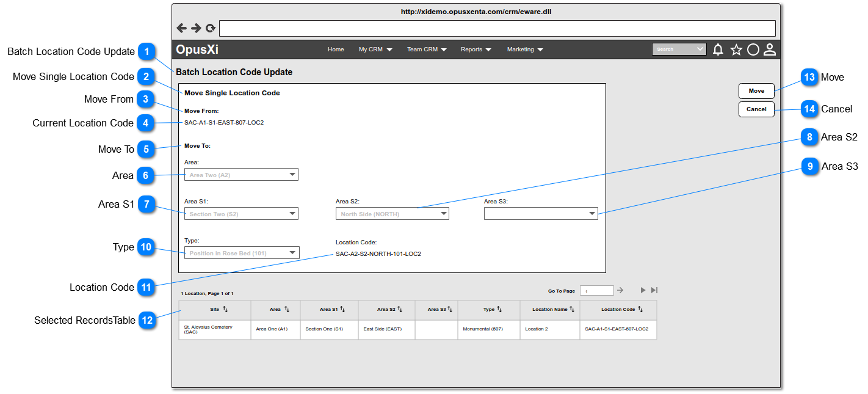The height and width of the screenshot is (394, 868).
Task: Open notifications bell icon
Action: tap(718, 50)
